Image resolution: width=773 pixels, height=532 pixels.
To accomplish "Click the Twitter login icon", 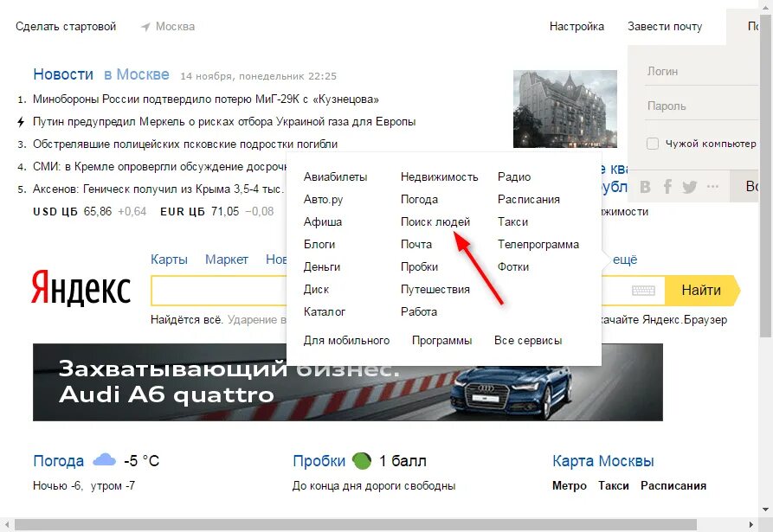I will click(690, 187).
